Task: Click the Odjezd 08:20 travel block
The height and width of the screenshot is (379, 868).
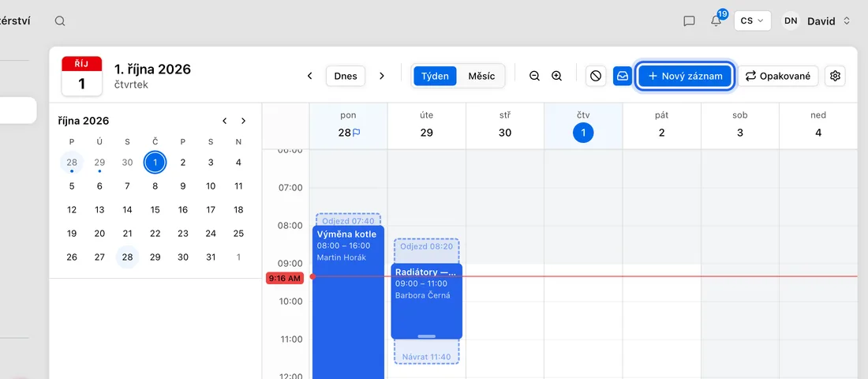Action: click(426, 250)
